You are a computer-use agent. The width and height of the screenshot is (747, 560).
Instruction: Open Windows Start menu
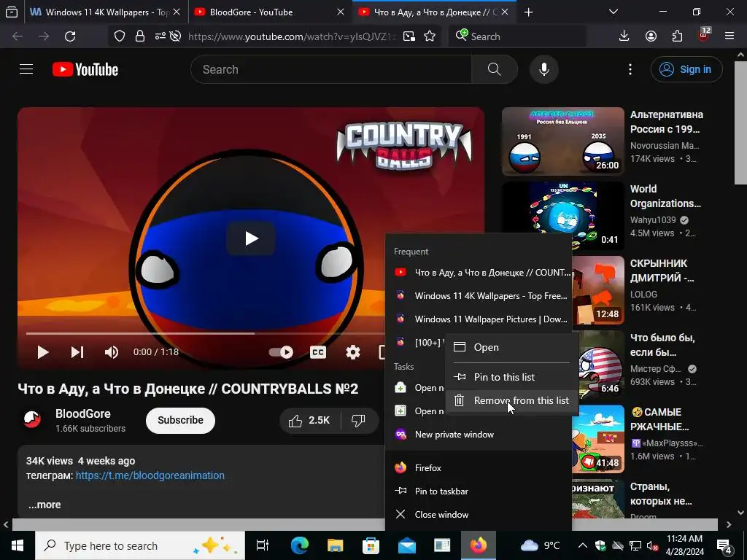tap(18, 545)
